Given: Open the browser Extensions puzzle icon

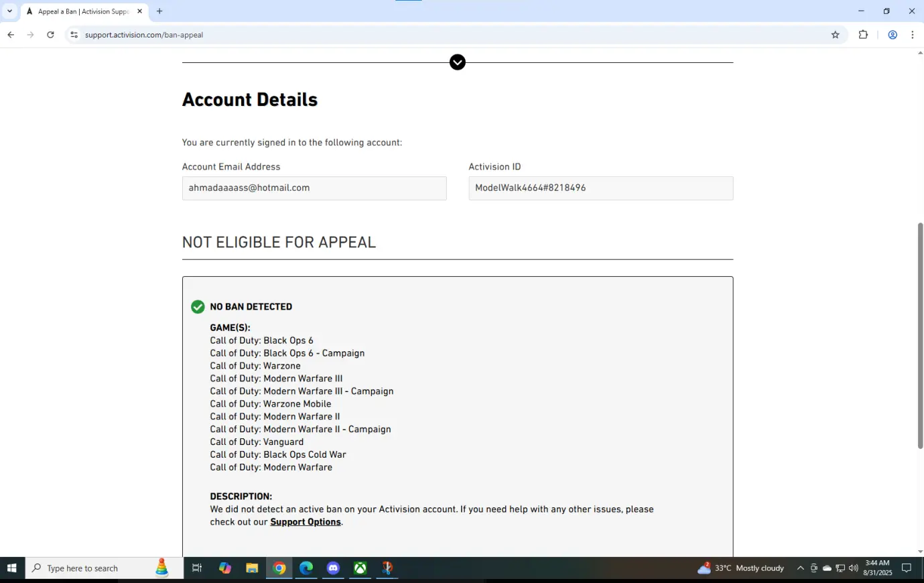Looking at the screenshot, I should 863,35.
